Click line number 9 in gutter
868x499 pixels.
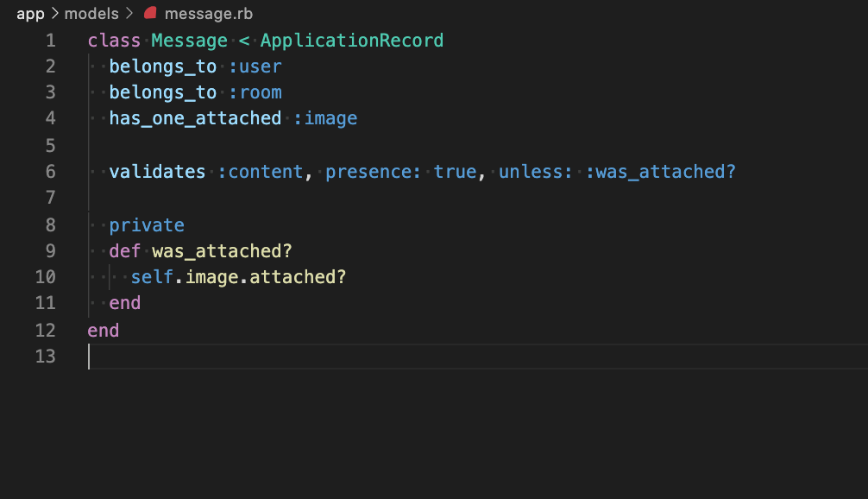[50, 251]
